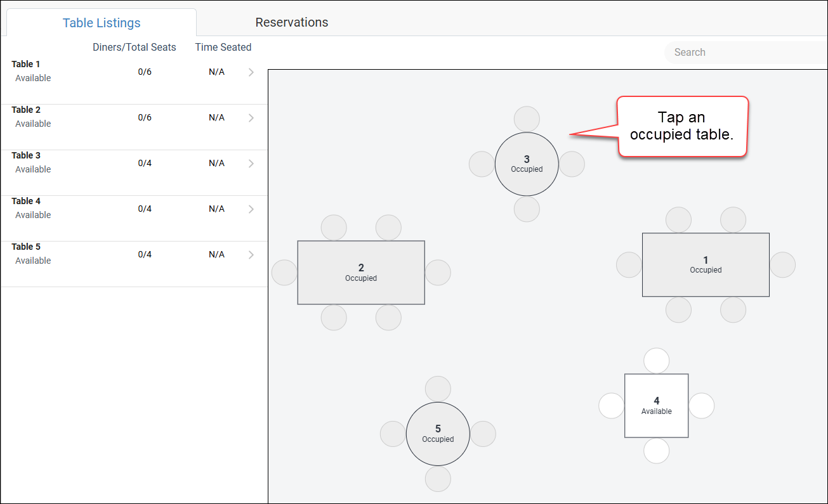Select the right end seat of table 1

782,265
